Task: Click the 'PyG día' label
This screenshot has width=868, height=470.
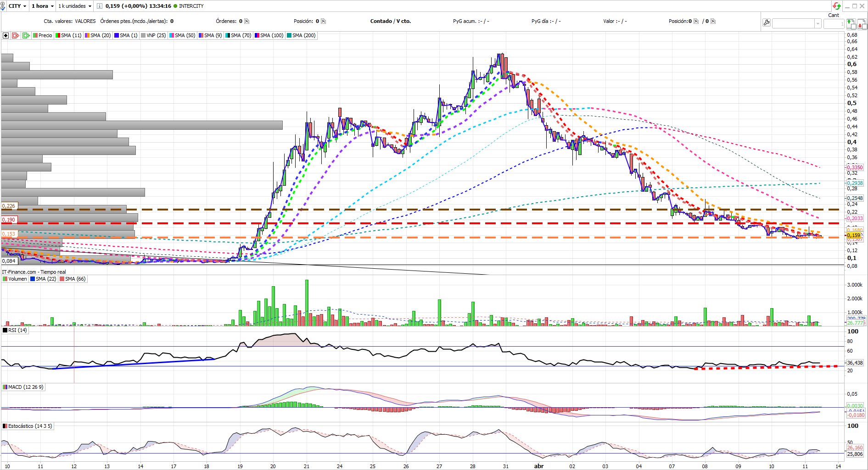Action: click(x=540, y=21)
